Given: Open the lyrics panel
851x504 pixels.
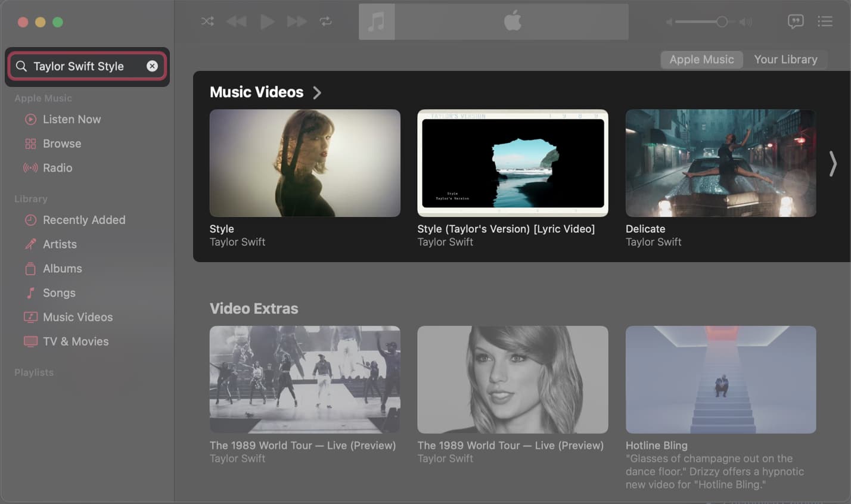Looking at the screenshot, I should click(796, 21).
